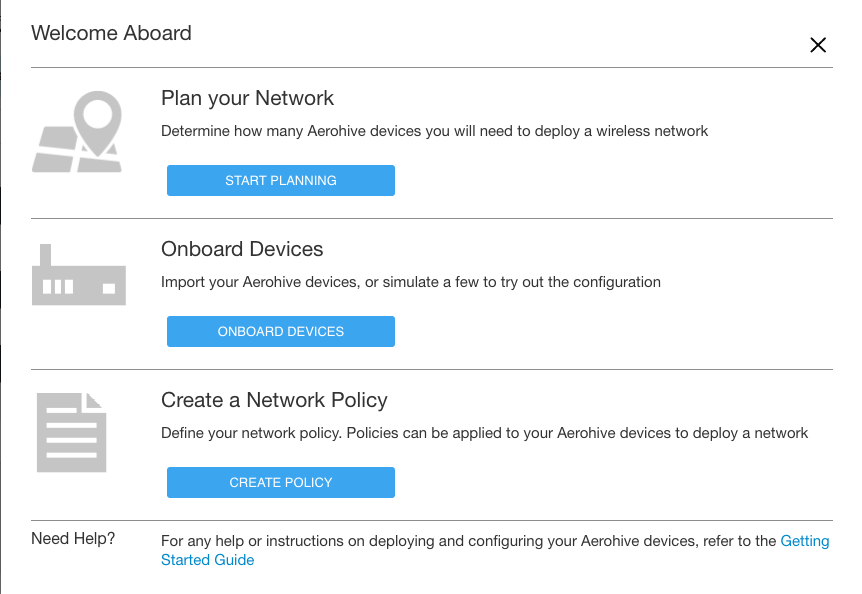
Task: Click the Need Help? label
Action: 73,539
